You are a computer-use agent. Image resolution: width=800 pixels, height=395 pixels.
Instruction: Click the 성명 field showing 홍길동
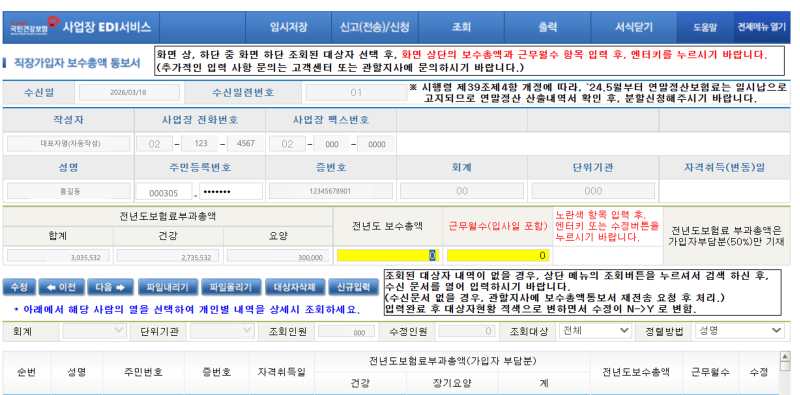click(68, 191)
